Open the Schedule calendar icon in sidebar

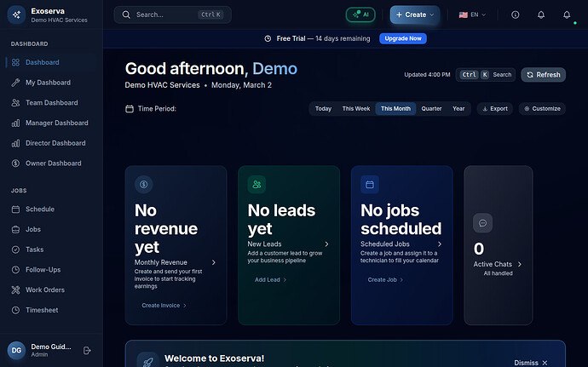(15, 209)
